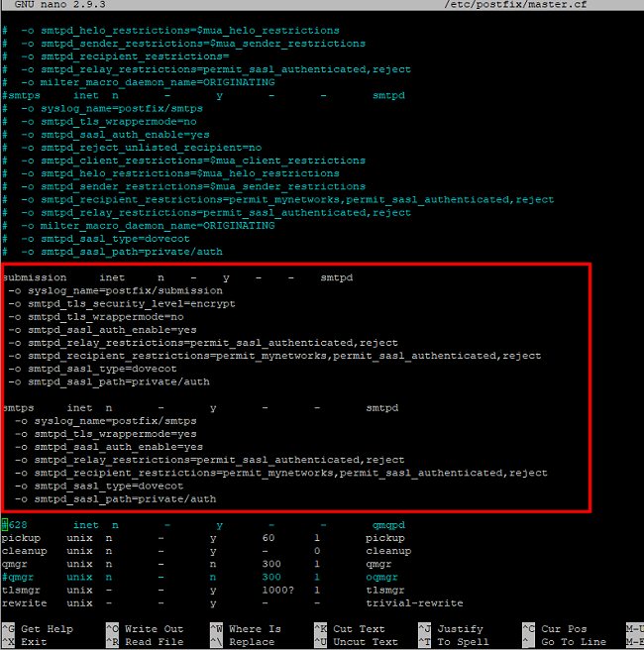Viewport: 644px width, 650px height.
Task: Click the Read File shortcut label
Action: (154, 642)
